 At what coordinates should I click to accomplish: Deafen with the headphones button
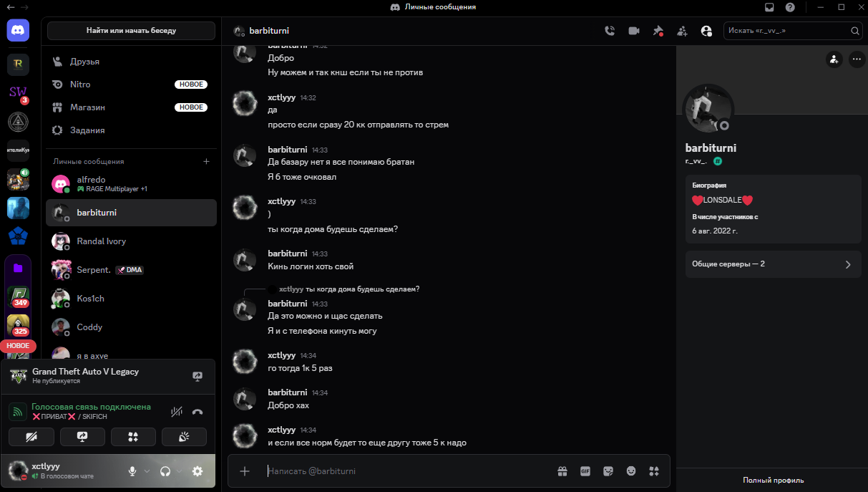[165, 471]
